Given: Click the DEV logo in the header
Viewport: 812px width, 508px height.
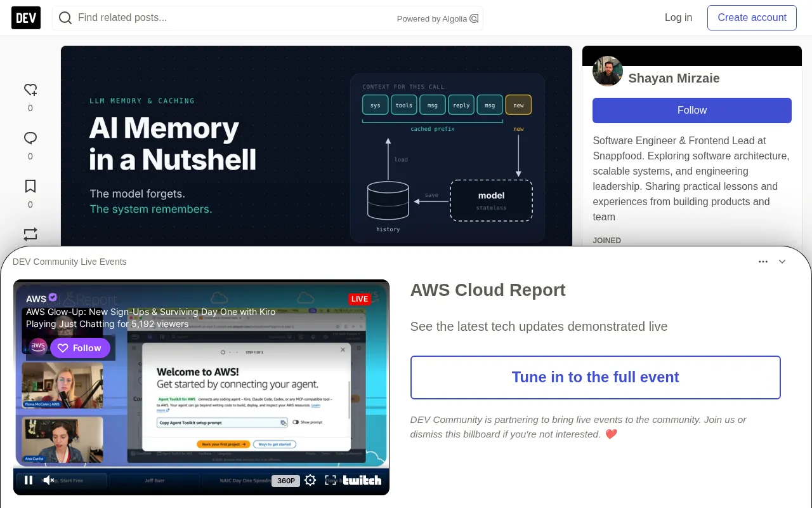Looking at the screenshot, I should (26, 18).
